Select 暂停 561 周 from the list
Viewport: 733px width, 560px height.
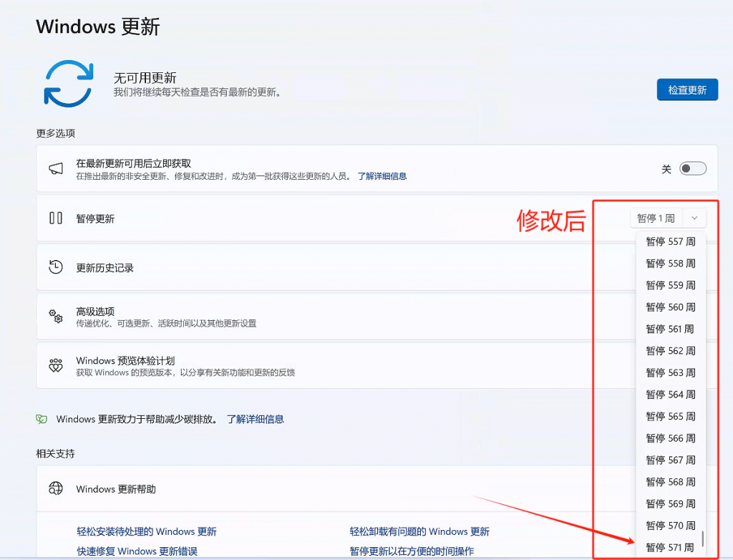pyautogui.click(x=671, y=329)
